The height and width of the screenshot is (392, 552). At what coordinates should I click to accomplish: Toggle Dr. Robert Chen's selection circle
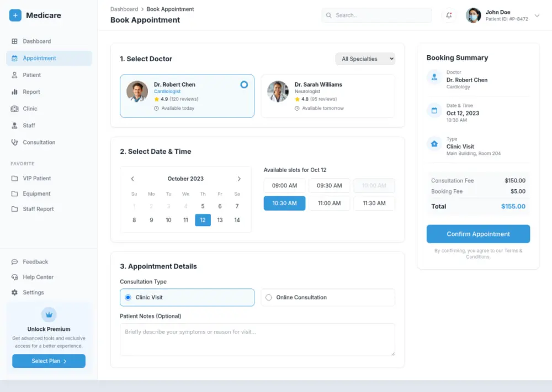[x=244, y=84]
